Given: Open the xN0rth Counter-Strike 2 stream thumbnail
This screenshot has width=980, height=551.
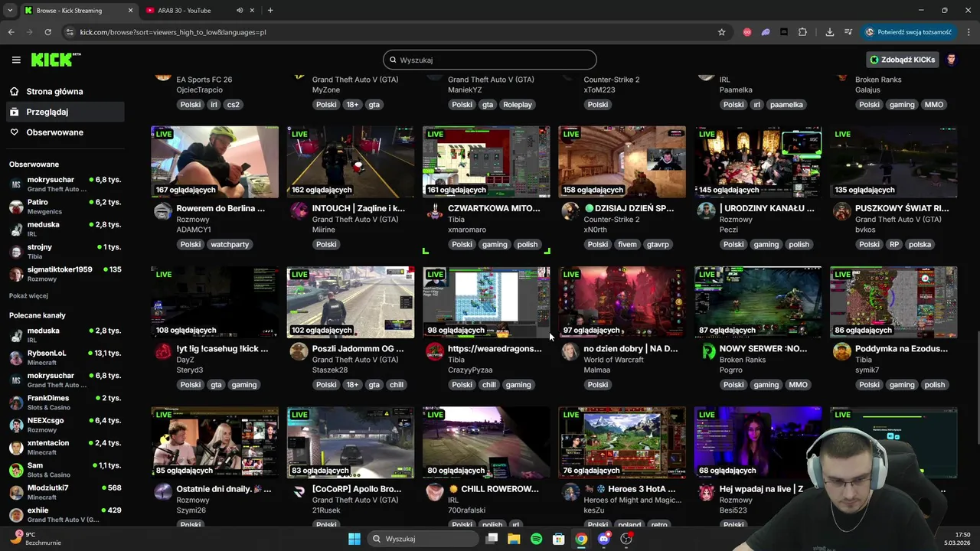Looking at the screenshot, I should tap(622, 162).
